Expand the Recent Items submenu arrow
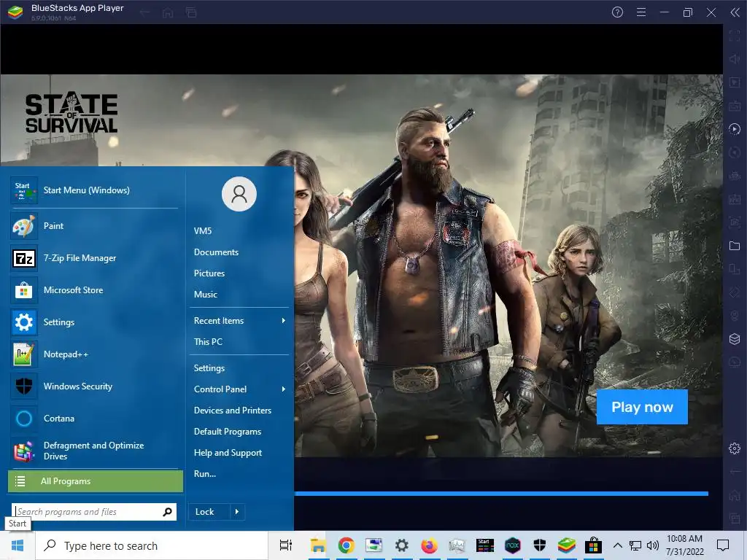Image resolution: width=747 pixels, height=560 pixels. click(284, 321)
